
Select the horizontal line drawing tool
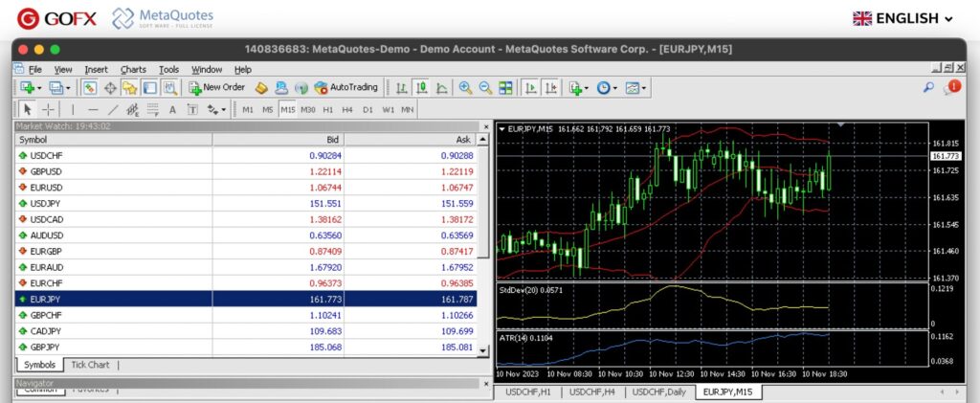pos(93,109)
